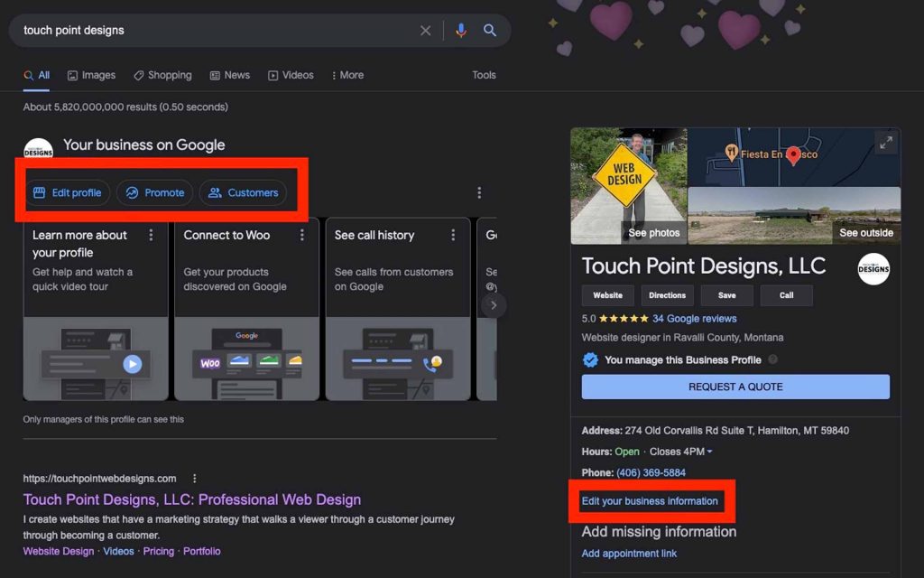Image resolution: width=924 pixels, height=578 pixels.
Task: Click help icon beside You manage this Business Profile
Action: (x=773, y=359)
